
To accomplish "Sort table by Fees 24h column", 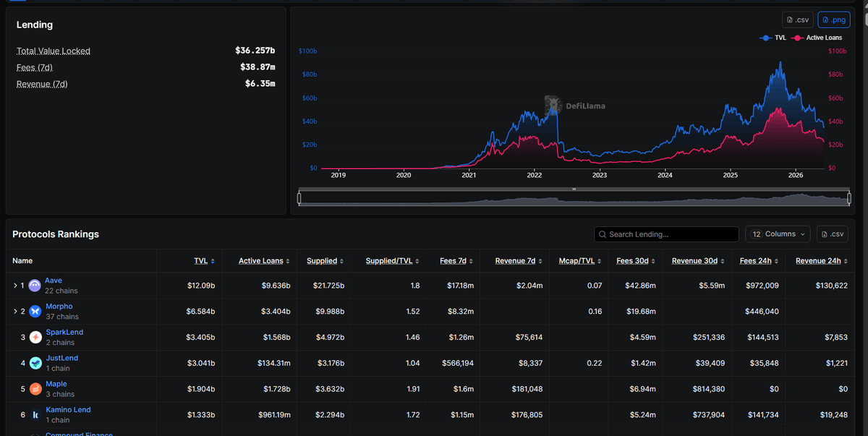I will [x=759, y=261].
